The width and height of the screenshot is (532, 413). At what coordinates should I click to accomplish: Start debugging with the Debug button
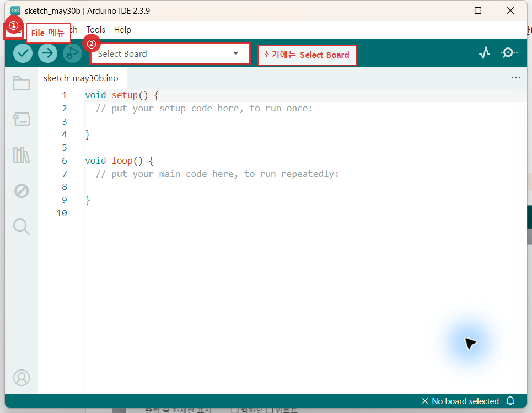click(x=72, y=53)
